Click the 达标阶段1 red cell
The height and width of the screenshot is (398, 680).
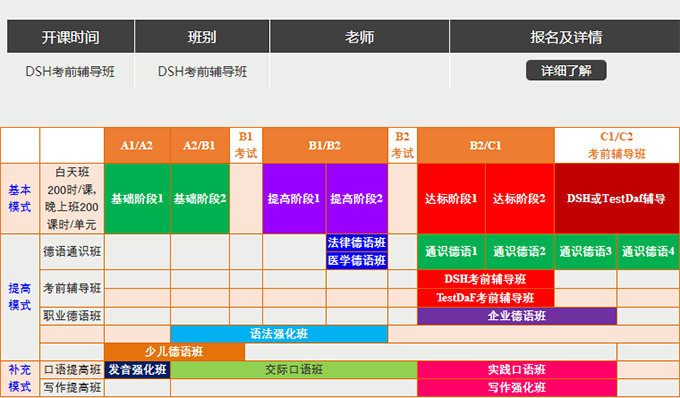tap(451, 199)
